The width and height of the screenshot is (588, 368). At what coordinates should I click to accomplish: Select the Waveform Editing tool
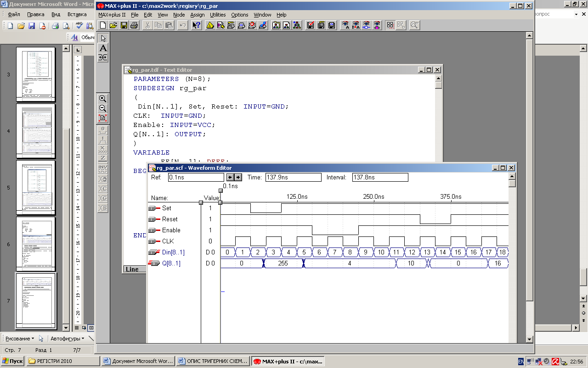click(103, 57)
